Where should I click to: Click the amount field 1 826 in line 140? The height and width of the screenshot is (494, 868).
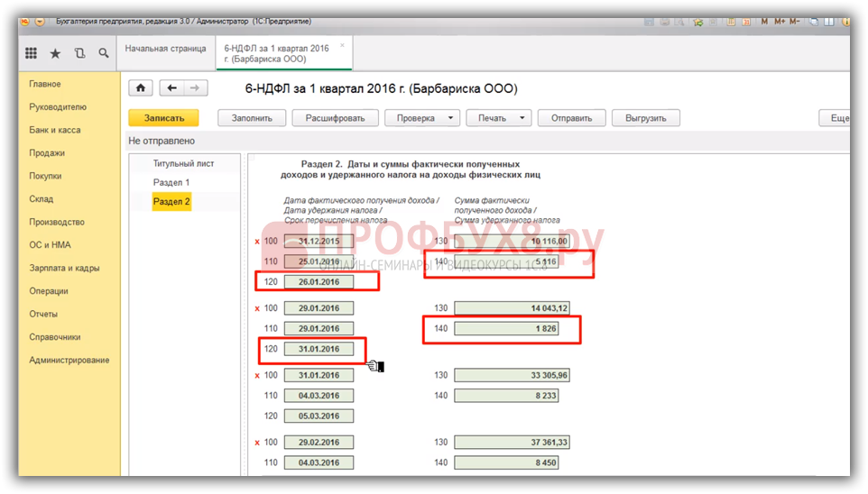click(506, 329)
